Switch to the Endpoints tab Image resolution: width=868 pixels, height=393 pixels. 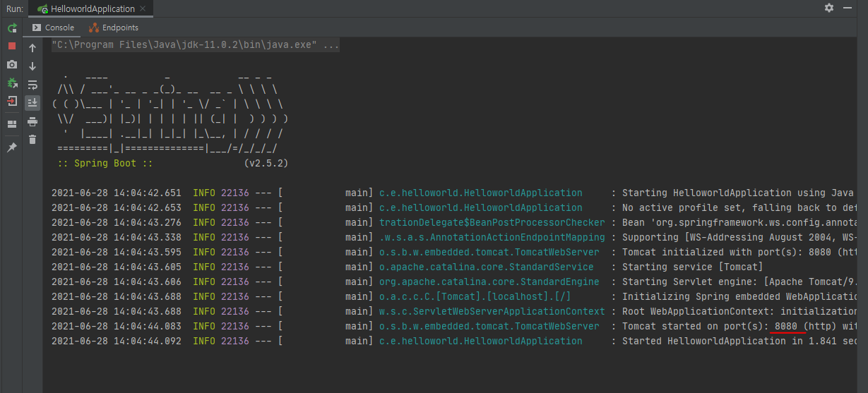pyautogui.click(x=114, y=28)
